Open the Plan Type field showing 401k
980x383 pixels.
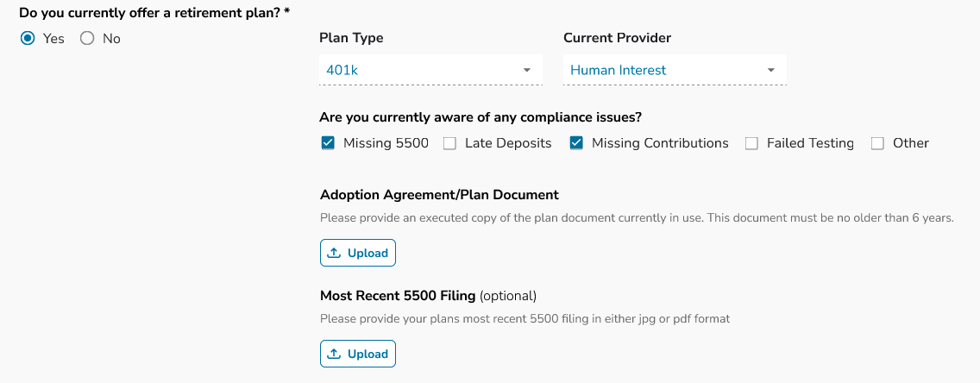click(421, 71)
